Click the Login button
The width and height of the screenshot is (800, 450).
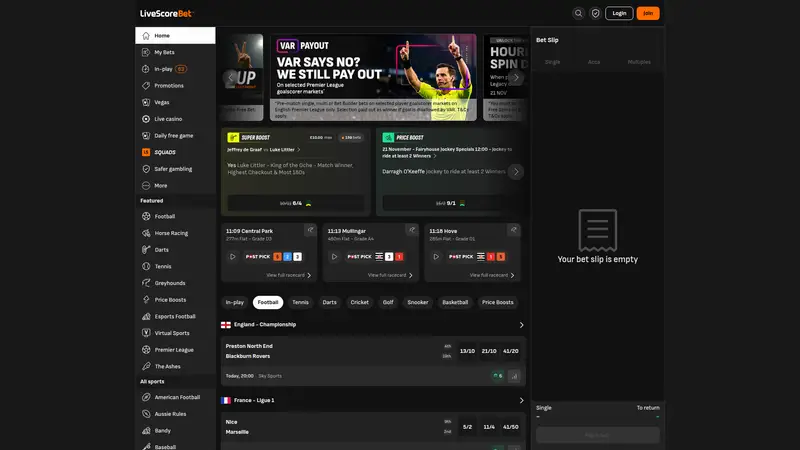click(x=619, y=13)
